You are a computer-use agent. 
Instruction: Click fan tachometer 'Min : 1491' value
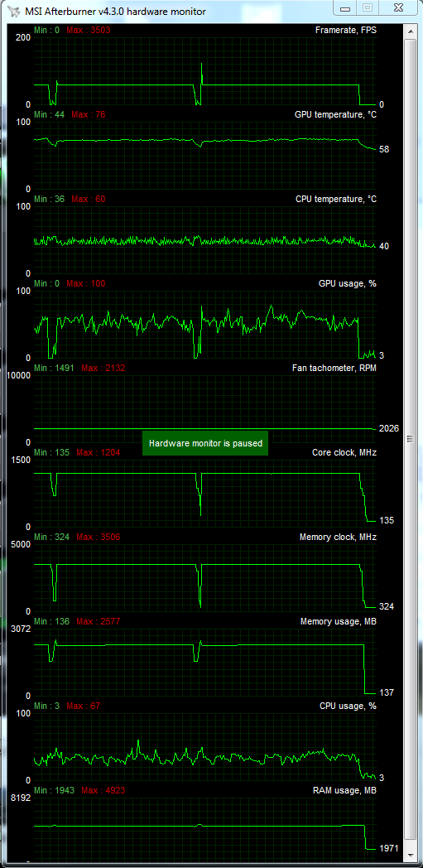54,368
